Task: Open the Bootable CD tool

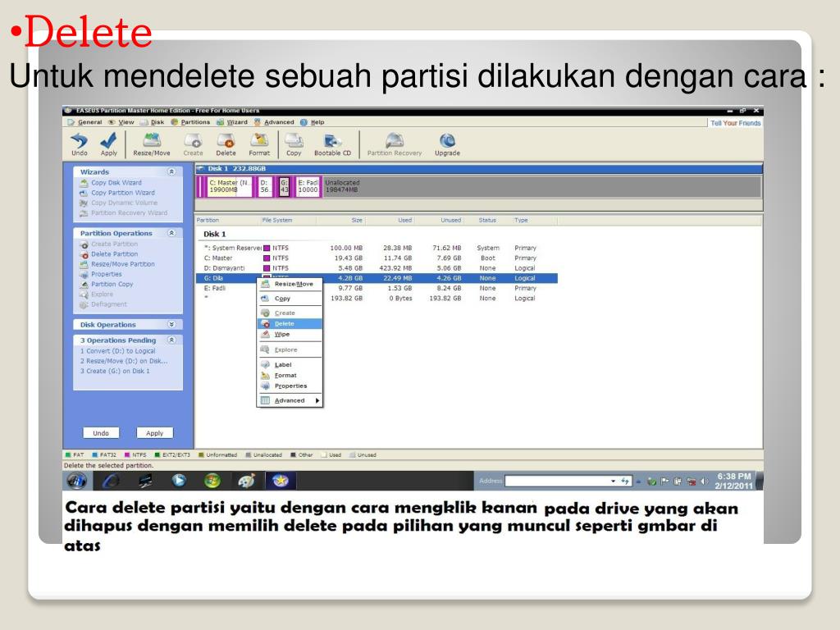Action: tap(332, 144)
